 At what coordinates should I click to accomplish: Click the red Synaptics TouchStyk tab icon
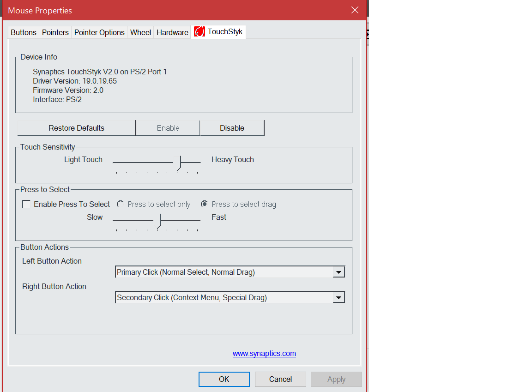coord(199,31)
